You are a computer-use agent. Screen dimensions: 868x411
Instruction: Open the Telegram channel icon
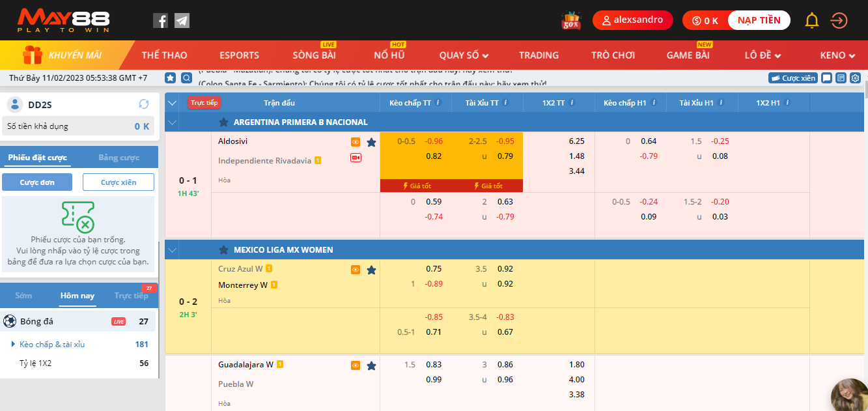tap(182, 21)
